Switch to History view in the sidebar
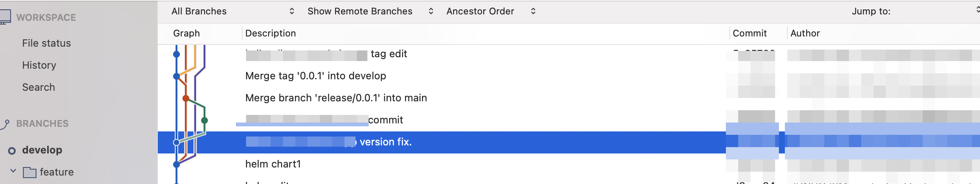This screenshot has height=184, width=980. [39, 65]
